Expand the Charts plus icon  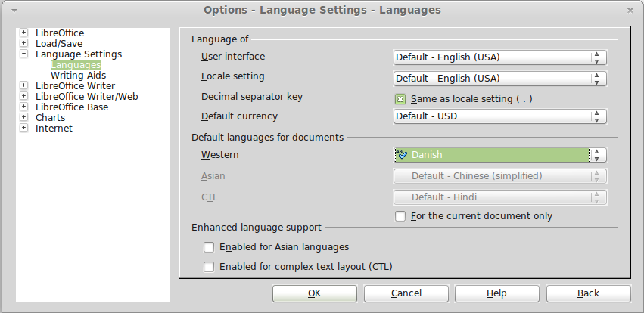coord(23,117)
